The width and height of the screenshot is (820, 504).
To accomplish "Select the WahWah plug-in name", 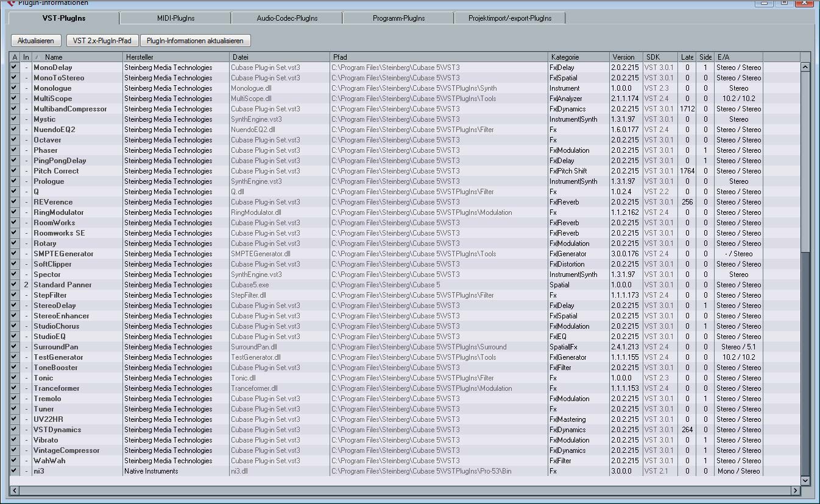I will 49,461.
